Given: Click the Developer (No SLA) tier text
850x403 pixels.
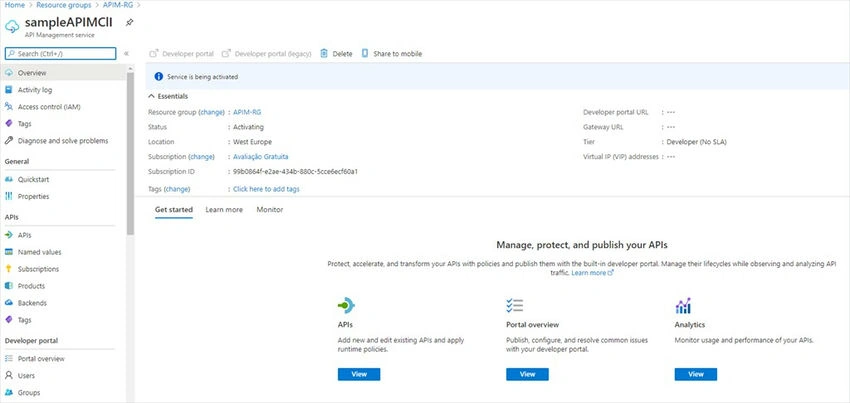Looking at the screenshot, I should pyautogui.click(x=697, y=142).
